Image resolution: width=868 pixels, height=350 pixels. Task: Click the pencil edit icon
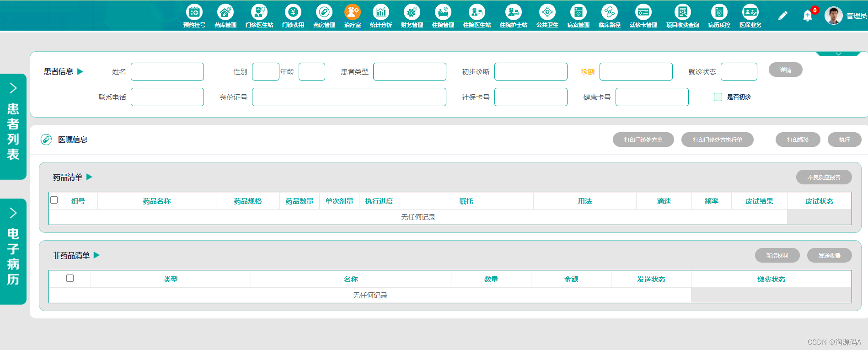pos(783,16)
